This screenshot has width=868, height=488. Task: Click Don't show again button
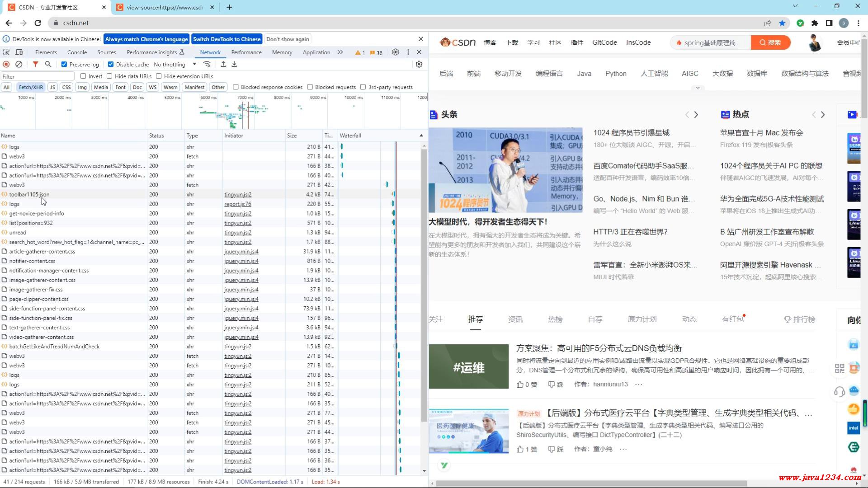[x=288, y=39]
